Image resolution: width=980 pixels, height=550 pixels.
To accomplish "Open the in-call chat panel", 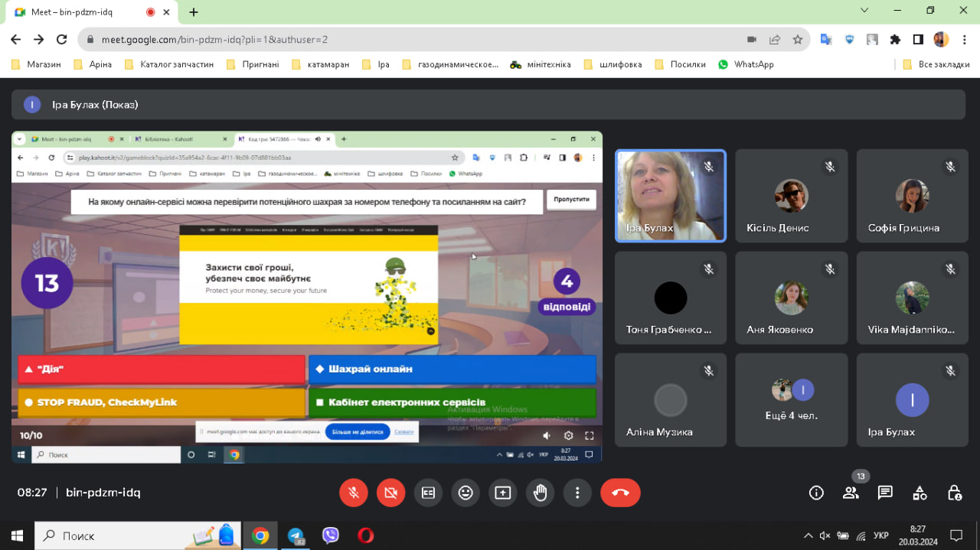I will [885, 493].
